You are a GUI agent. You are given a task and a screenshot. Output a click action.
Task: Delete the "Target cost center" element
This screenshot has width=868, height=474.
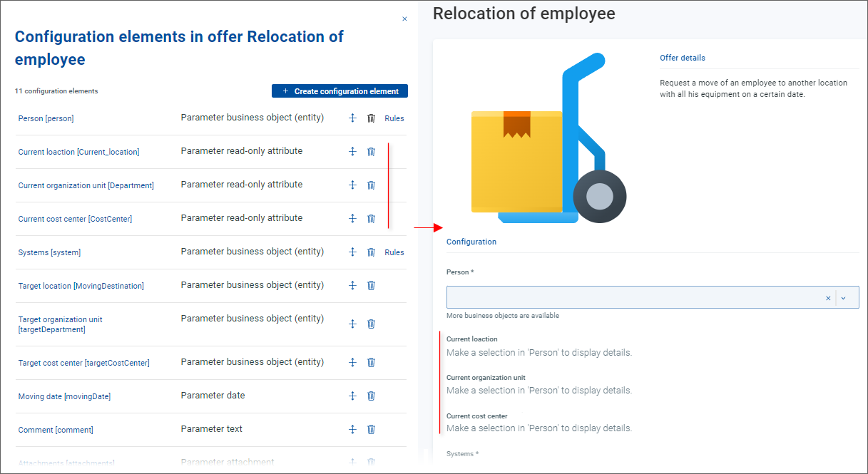[x=371, y=362]
